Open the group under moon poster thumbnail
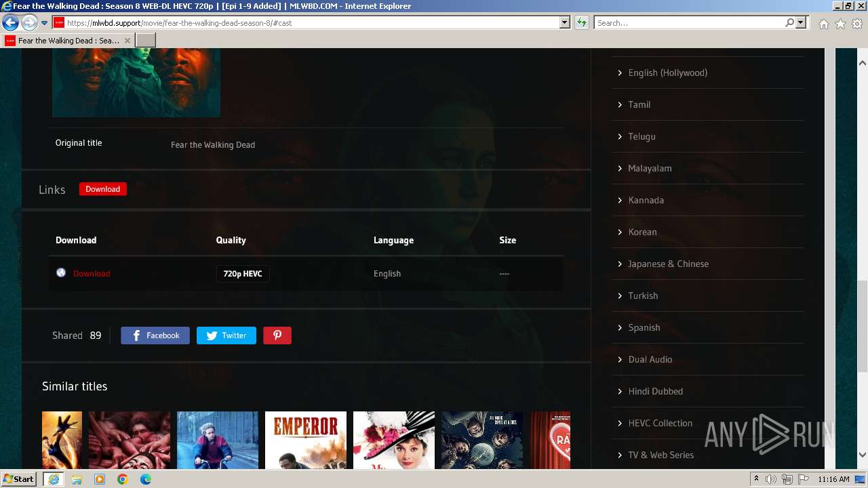 click(x=482, y=440)
